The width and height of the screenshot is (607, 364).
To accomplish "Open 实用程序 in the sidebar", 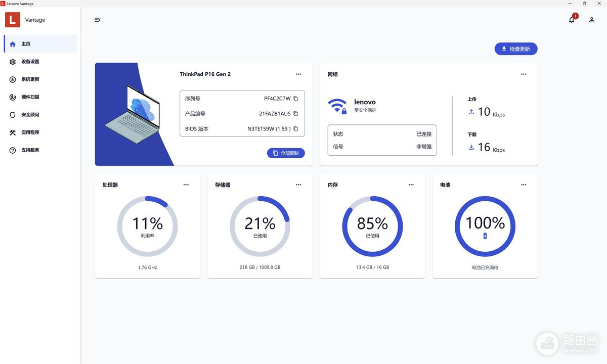I will [x=40, y=132].
